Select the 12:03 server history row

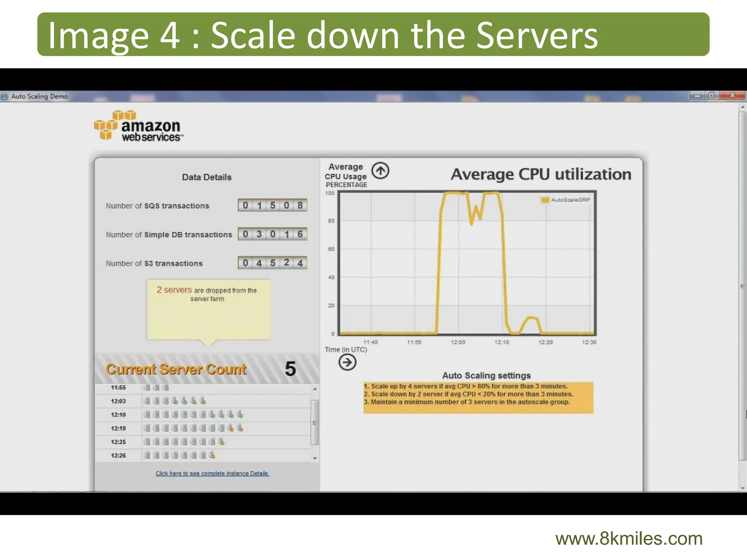click(202, 401)
